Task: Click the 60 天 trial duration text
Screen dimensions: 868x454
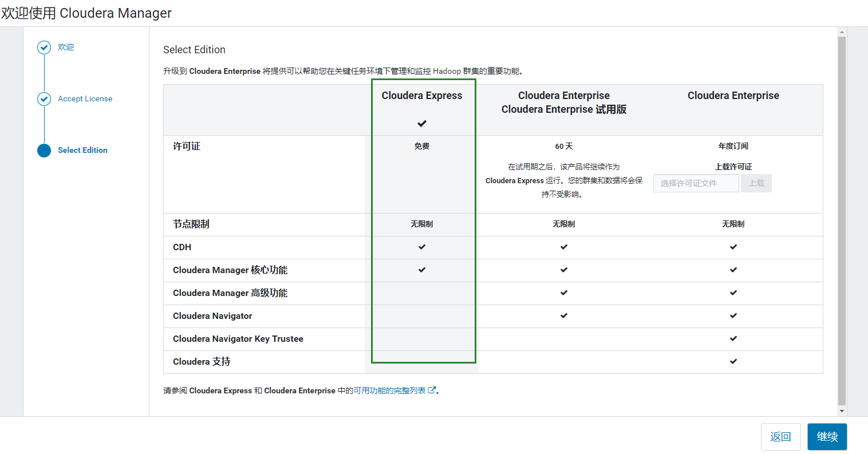Action: (564, 146)
